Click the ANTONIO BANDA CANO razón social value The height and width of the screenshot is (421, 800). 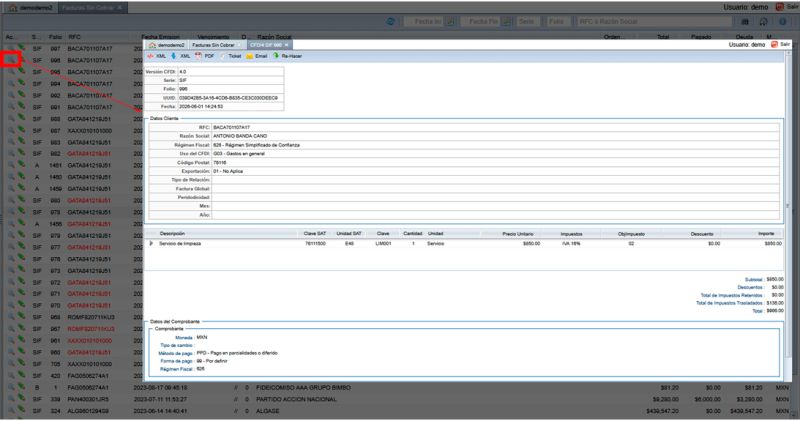point(240,136)
